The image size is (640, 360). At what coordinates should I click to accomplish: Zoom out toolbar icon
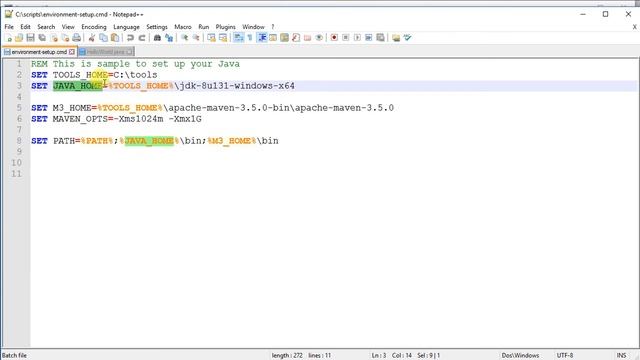pyautogui.click(x=196, y=38)
